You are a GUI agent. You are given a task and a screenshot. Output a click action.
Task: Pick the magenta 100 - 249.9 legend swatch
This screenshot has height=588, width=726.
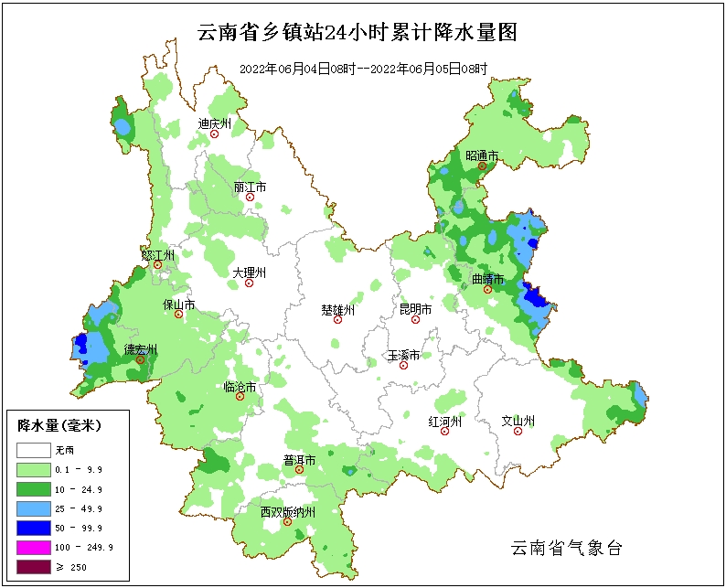[33, 547]
